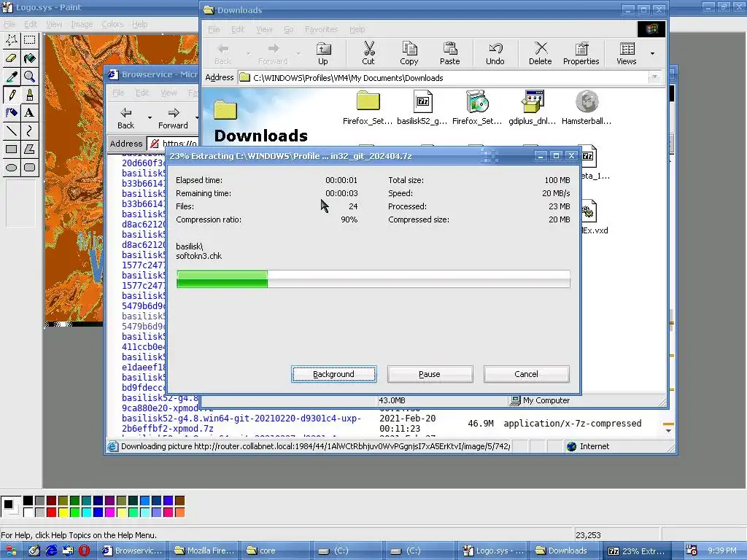
Task: Choose the Brush tool in Paint
Action: pyautogui.click(x=29, y=94)
